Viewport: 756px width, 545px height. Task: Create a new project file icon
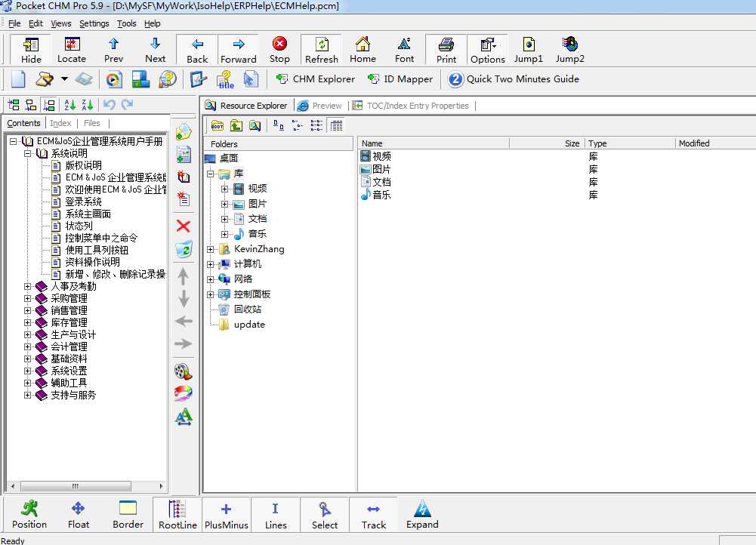pos(18,79)
